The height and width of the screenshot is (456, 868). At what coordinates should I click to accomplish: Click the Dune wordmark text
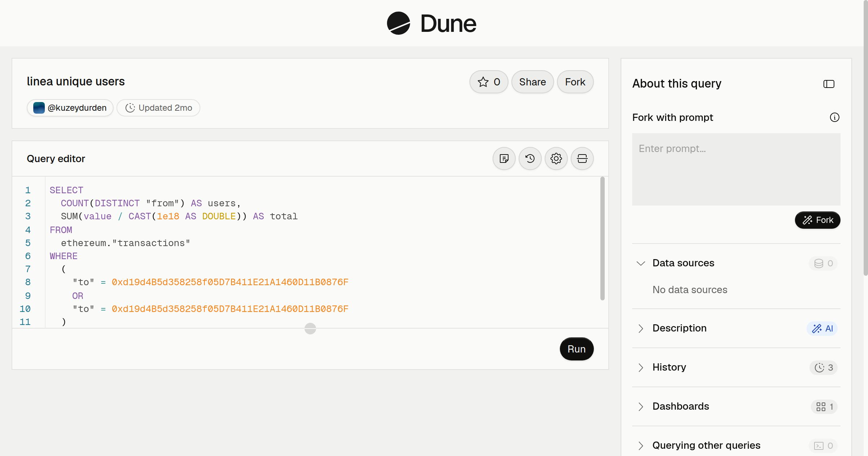[448, 24]
